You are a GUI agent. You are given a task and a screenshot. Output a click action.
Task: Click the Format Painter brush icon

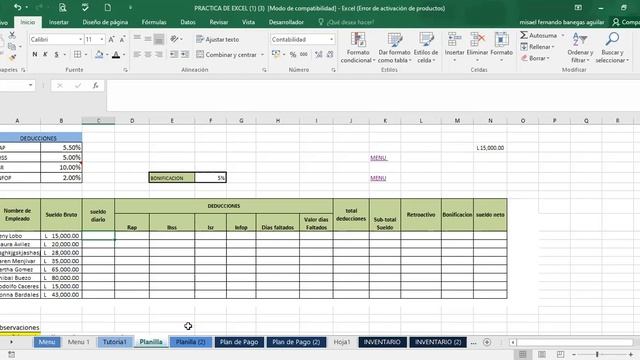click(12, 58)
